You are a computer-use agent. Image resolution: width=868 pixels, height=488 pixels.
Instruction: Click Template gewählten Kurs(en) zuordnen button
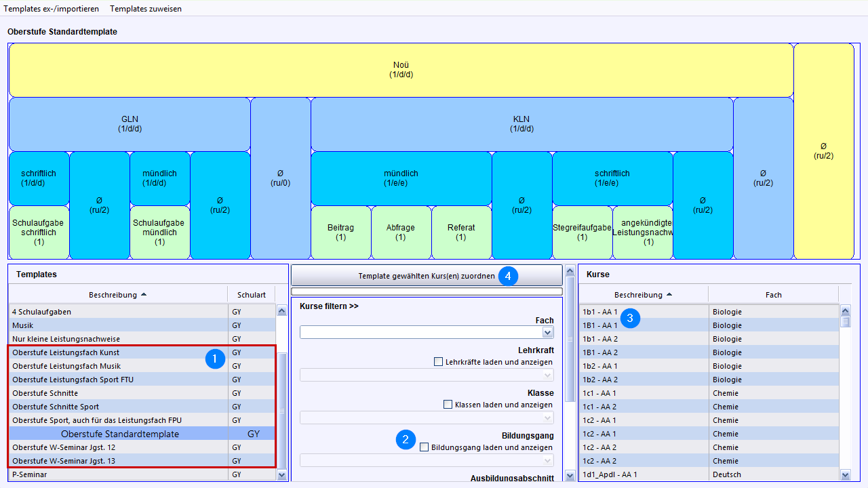pyautogui.click(x=427, y=276)
